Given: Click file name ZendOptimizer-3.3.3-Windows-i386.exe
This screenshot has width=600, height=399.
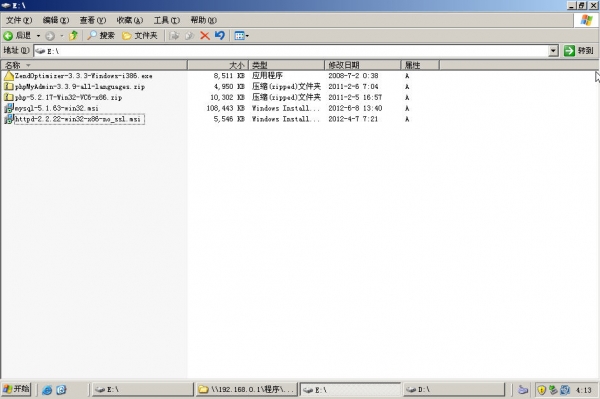Looking at the screenshot, I should tap(83, 76).
